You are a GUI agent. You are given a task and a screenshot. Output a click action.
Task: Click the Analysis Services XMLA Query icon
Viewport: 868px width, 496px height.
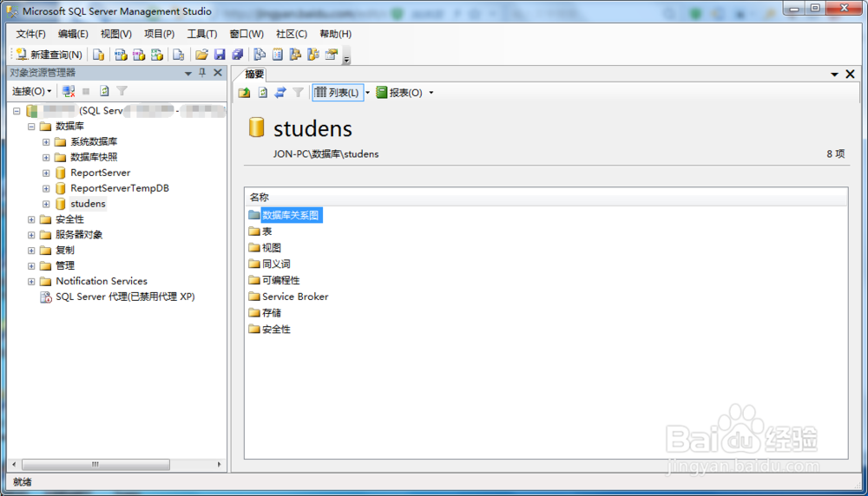(157, 54)
